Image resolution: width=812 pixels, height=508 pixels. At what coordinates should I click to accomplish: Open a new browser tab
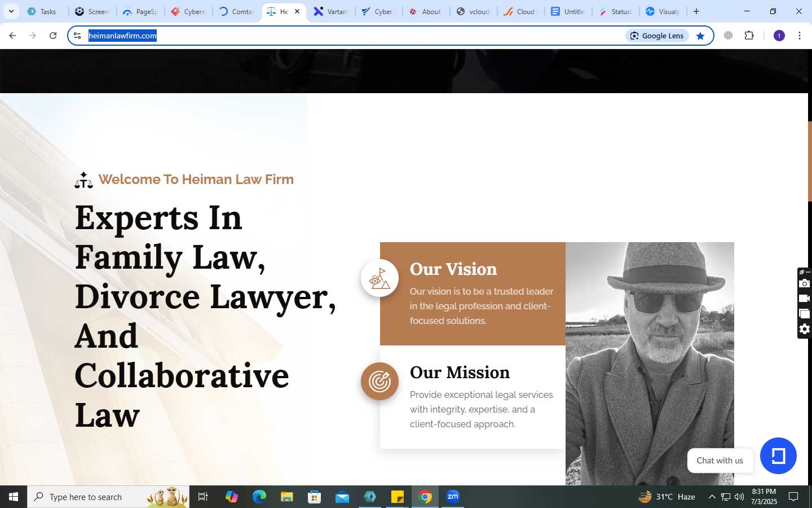tap(696, 11)
